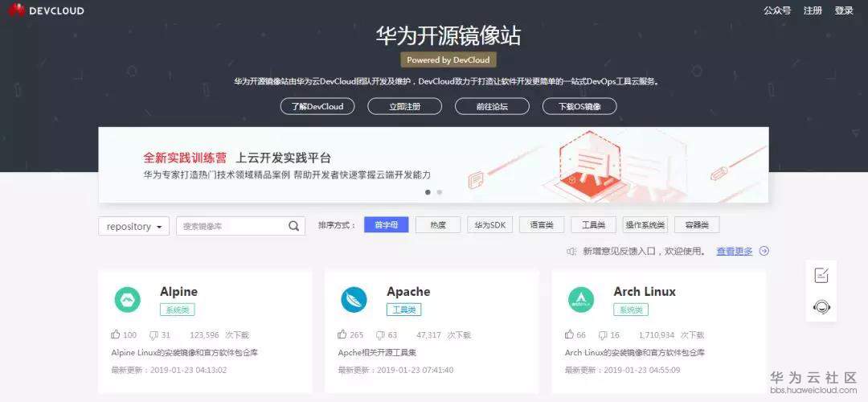
Task: Filter by 操作系统类 category
Action: coord(645,225)
